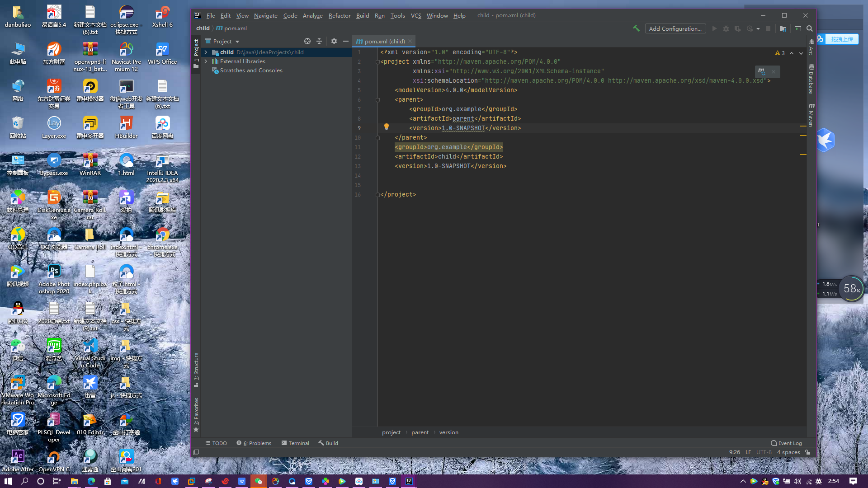The height and width of the screenshot is (488, 868).
Task: Click the warnings count indicator
Action: point(780,53)
